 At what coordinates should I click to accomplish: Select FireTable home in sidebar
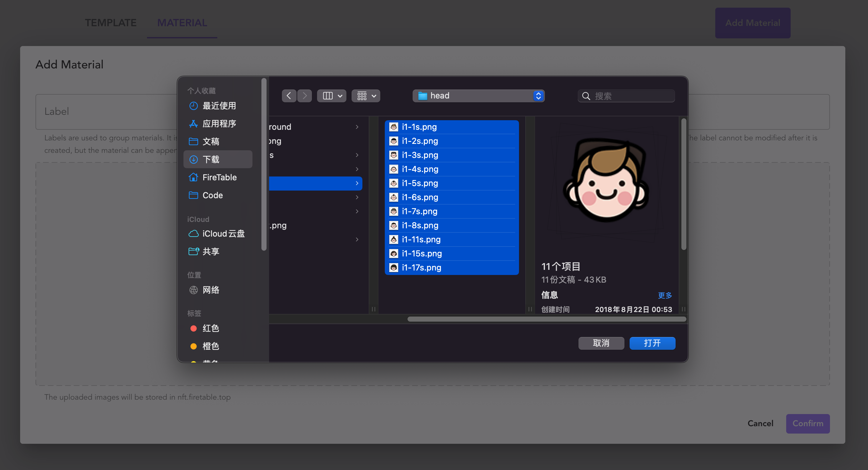point(219,177)
